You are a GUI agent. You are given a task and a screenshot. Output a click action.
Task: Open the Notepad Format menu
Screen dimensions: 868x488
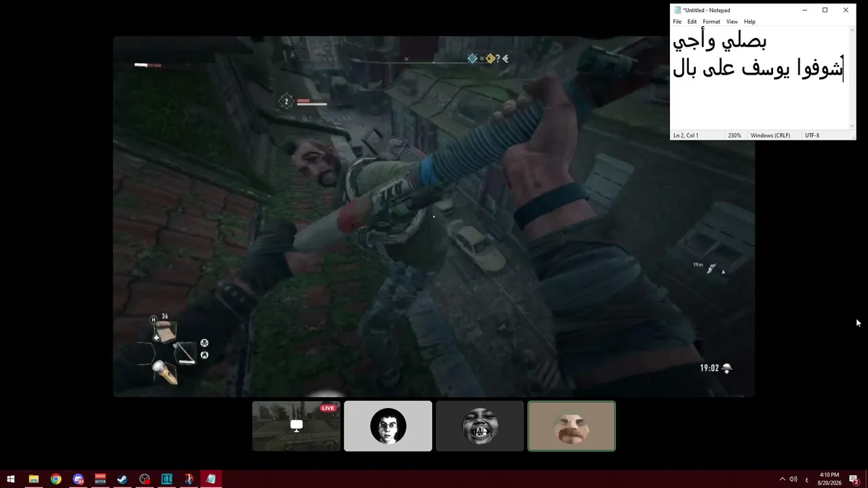point(711,22)
